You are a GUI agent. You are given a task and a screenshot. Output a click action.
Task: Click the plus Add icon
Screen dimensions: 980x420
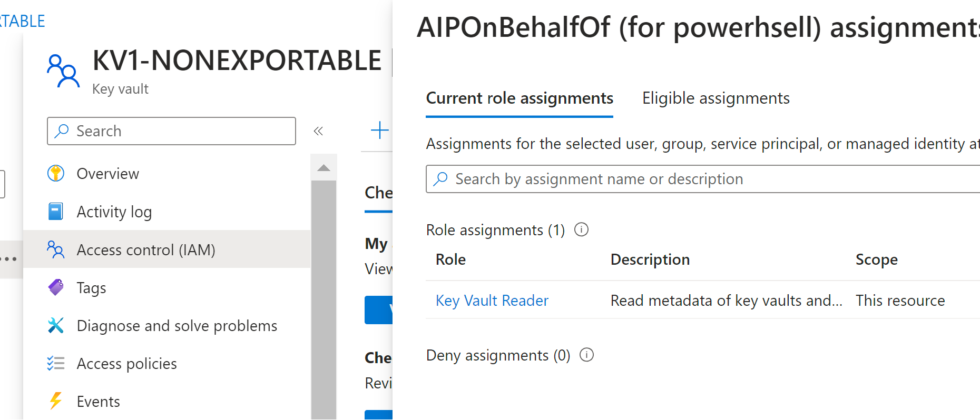[x=379, y=130]
